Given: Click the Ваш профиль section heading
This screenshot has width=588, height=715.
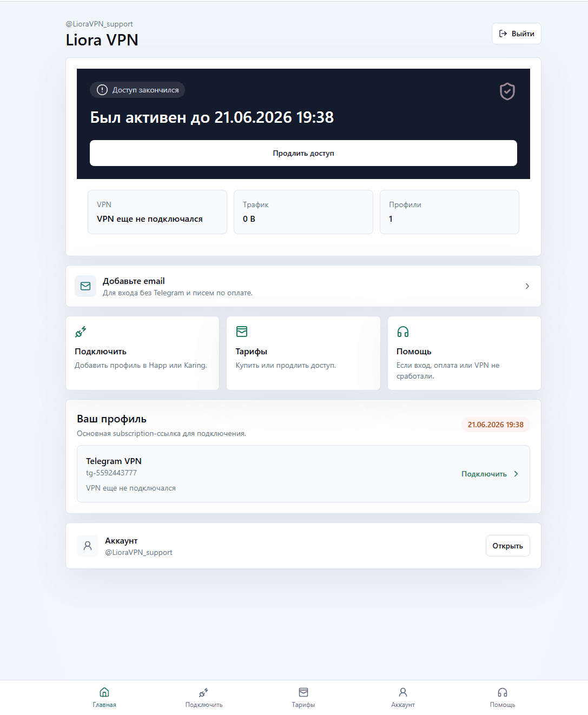Looking at the screenshot, I should pyautogui.click(x=111, y=419).
